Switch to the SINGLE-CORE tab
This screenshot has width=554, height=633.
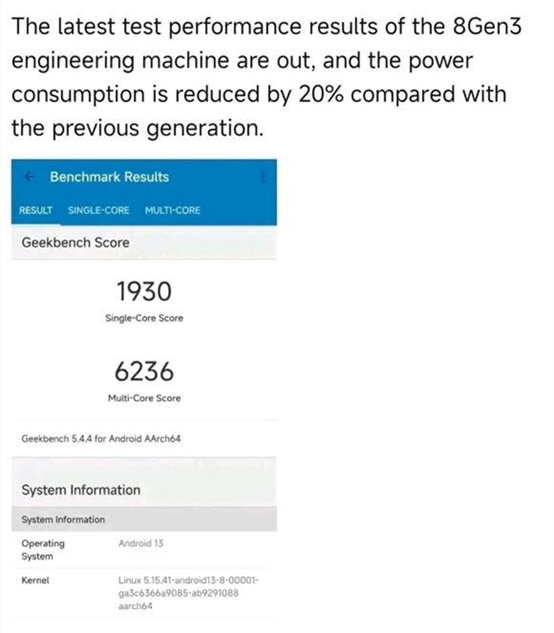99,210
